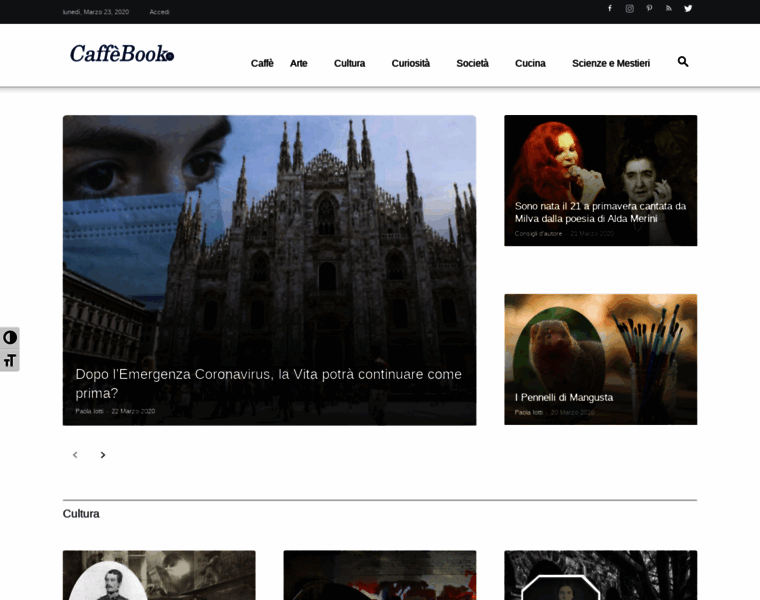The image size is (760, 600).
Task: Open first Cultura thumbnail with oval portrait
Action: (159, 575)
